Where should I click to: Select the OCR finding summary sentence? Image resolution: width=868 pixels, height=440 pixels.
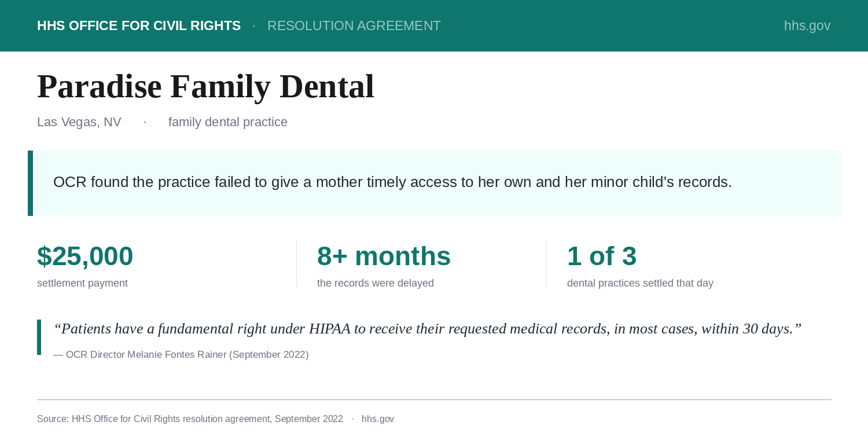pos(392,182)
